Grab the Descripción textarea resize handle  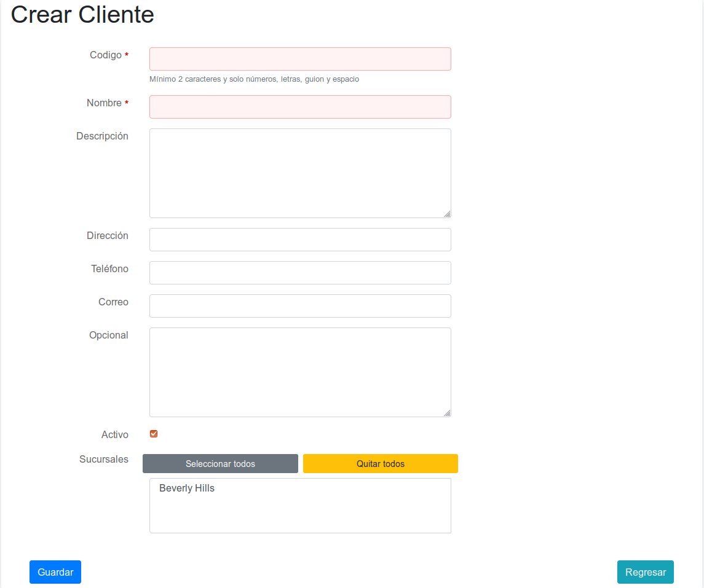pyautogui.click(x=447, y=214)
